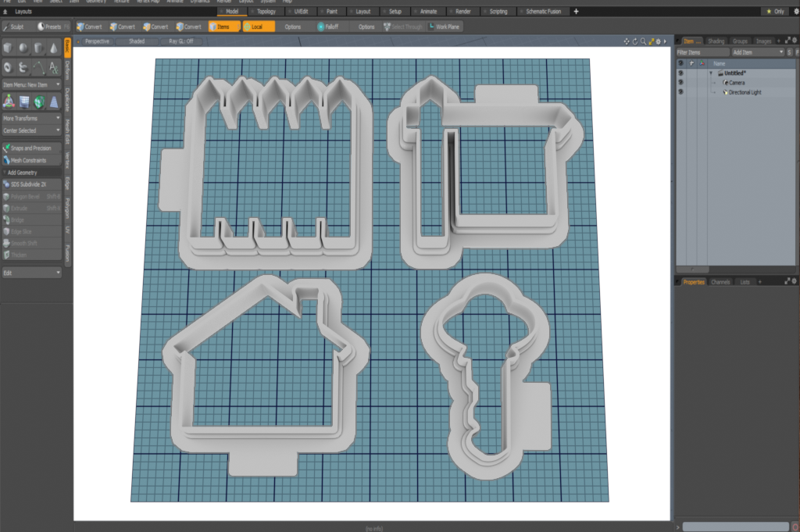
Task: Toggle the Falloff button
Action: 328,27
